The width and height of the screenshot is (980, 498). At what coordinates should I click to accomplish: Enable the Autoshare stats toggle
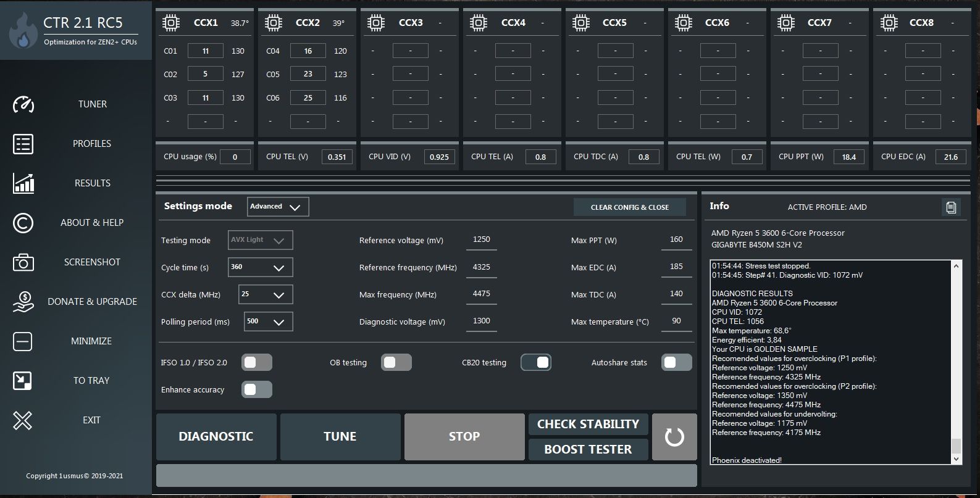pos(676,363)
